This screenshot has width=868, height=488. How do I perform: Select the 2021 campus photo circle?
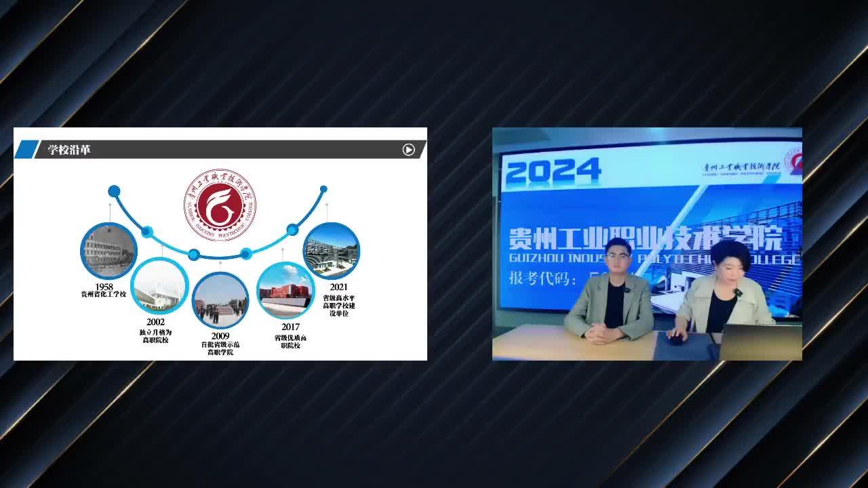tap(331, 251)
